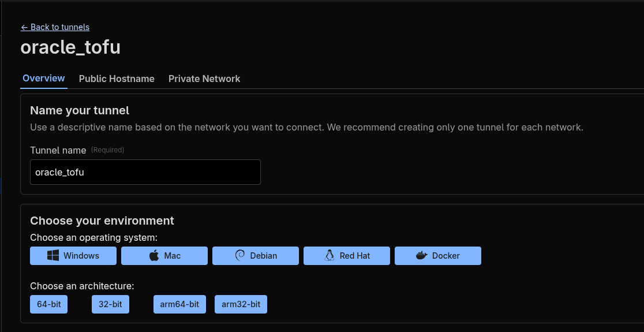This screenshot has width=644, height=332.
Task: Select 32-bit architecture
Action: 110,304
